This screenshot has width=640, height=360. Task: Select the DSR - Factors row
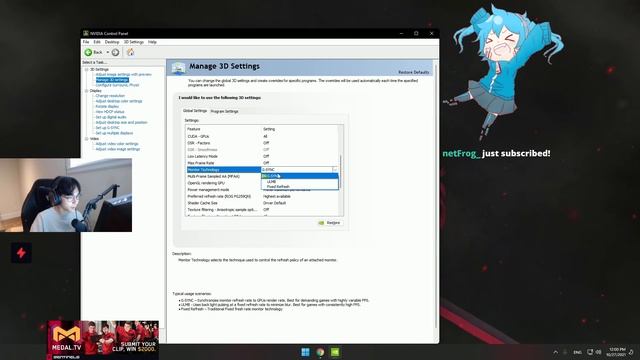coord(261,143)
